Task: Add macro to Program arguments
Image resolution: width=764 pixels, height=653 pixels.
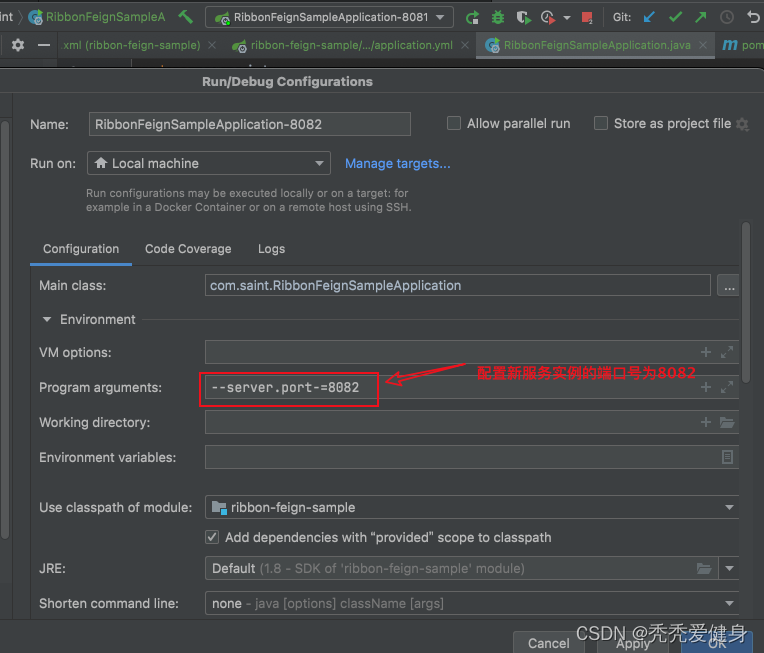Action: pyautogui.click(x=706, y=387)
